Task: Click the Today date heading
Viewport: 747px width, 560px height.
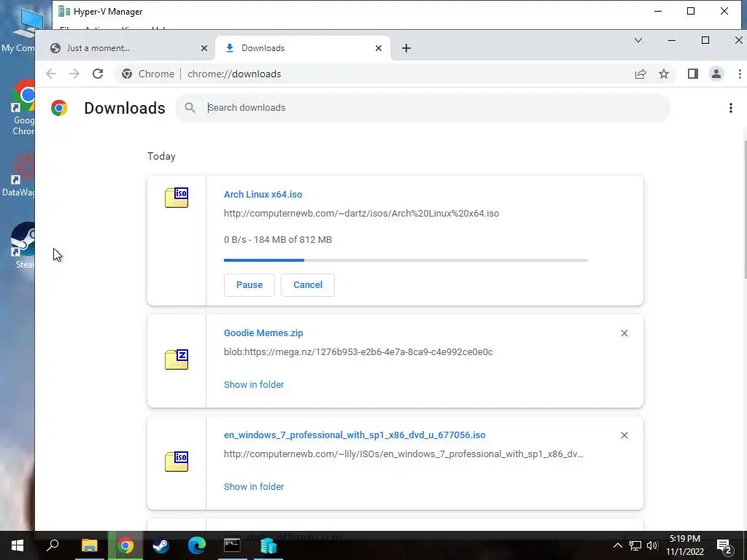Action: click(161, 156)
